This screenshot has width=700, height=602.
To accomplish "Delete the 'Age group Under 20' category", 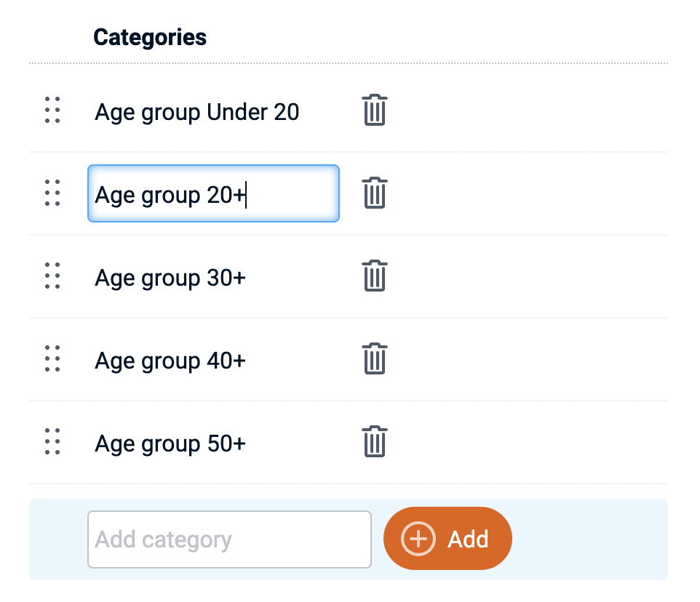I will (374, 111).
